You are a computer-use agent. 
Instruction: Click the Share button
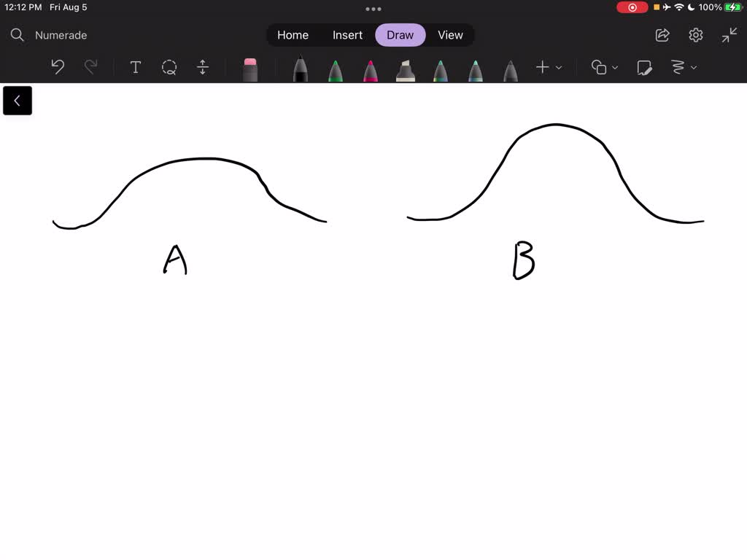(x=662, y=35)
